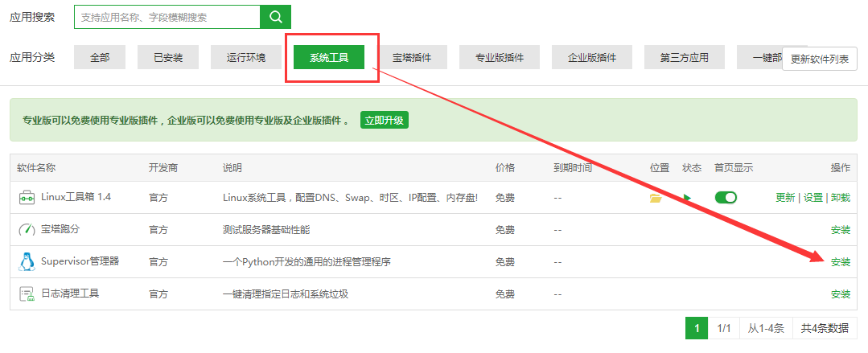Click 官方 developer in Supervisor管理器 row
This screenshot has height=353, width=868.
click(158, 262)
